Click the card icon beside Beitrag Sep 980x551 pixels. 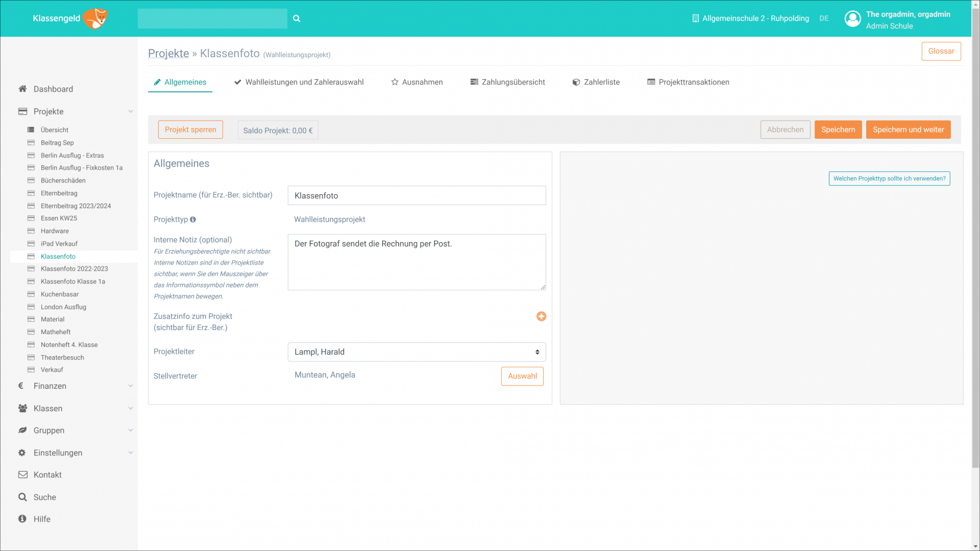(x=31, y=142)
